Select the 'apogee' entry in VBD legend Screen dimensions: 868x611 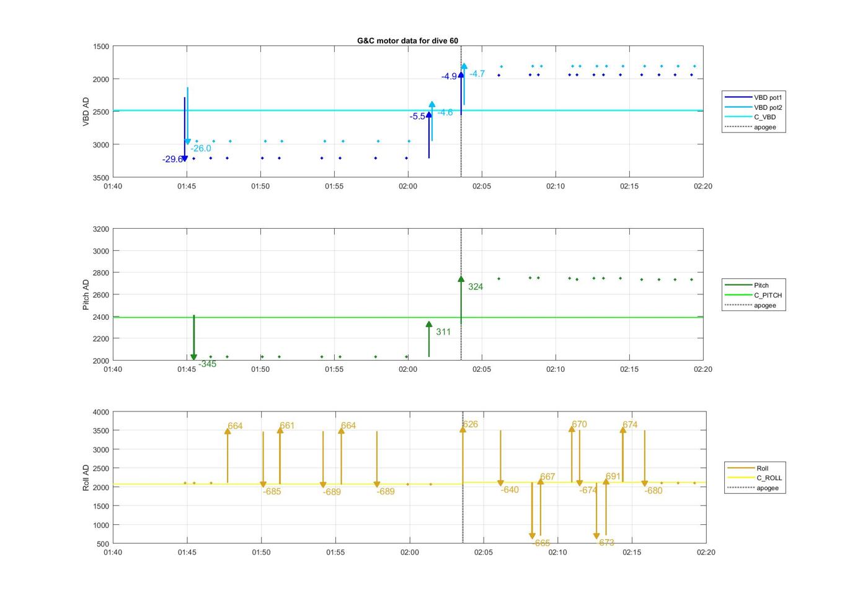point(750,127)
